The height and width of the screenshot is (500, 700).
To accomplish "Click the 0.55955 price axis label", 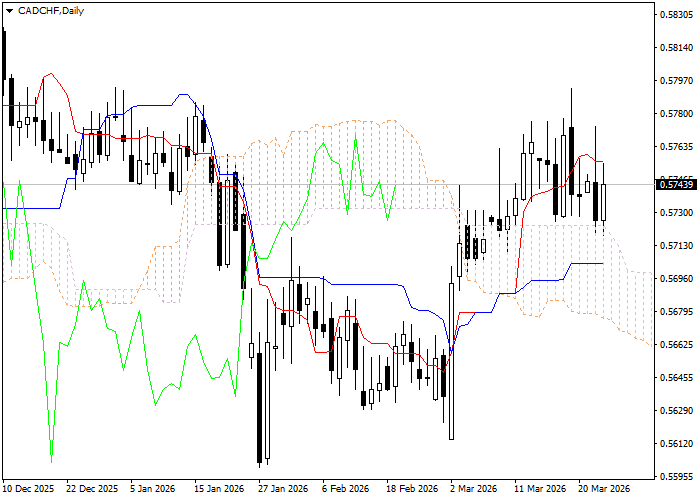I will (677, 477).
